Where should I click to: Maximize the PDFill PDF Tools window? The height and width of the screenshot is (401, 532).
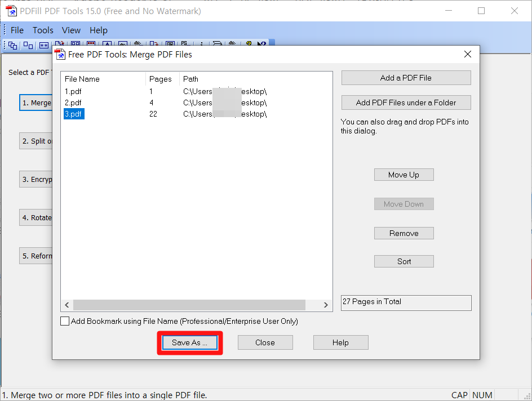click(x=481, y=11)
